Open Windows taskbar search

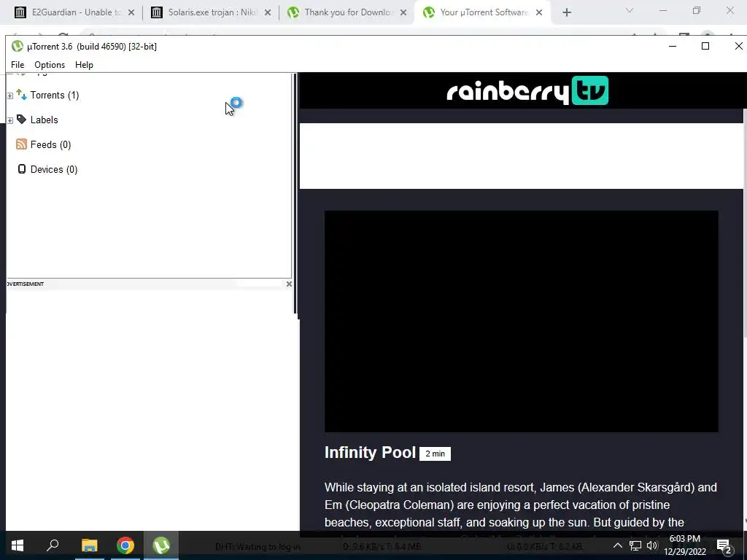click(x=53, y=545)
